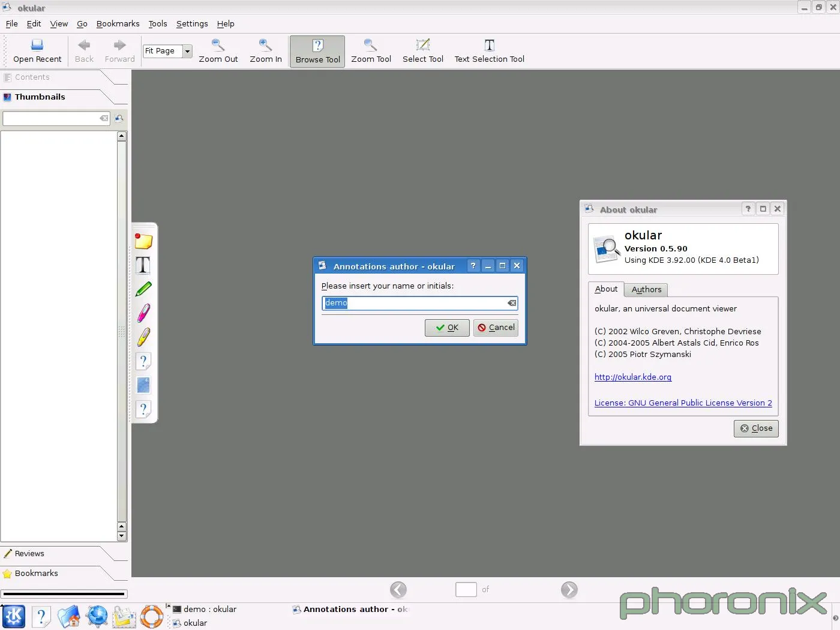This screenshot has width=840, height=630.
Task: Activate the Text Selection Tool
Action: click(489, 51)
